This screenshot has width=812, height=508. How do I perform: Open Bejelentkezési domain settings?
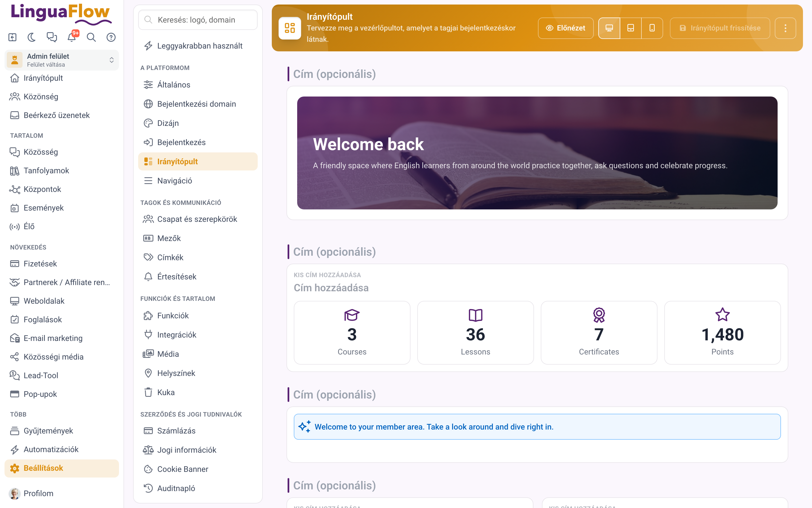(198, 104)
